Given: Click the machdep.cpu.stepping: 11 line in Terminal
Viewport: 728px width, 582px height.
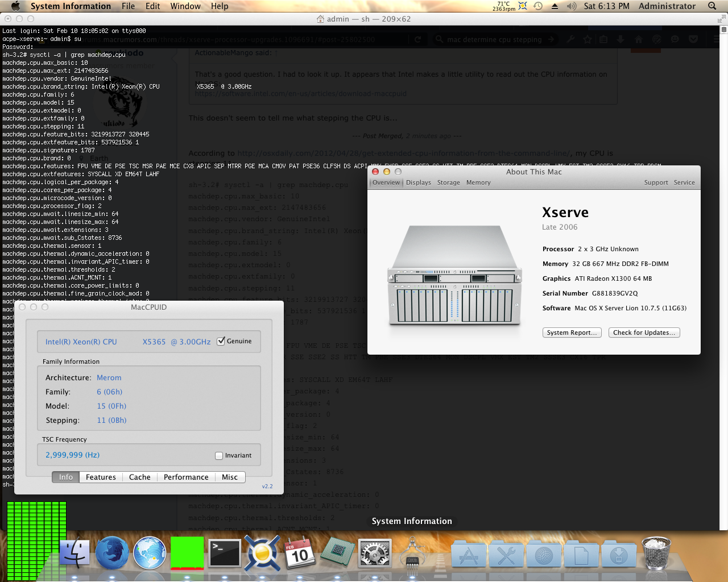Looking at the screenshot, I should click(x=43, y=126).
